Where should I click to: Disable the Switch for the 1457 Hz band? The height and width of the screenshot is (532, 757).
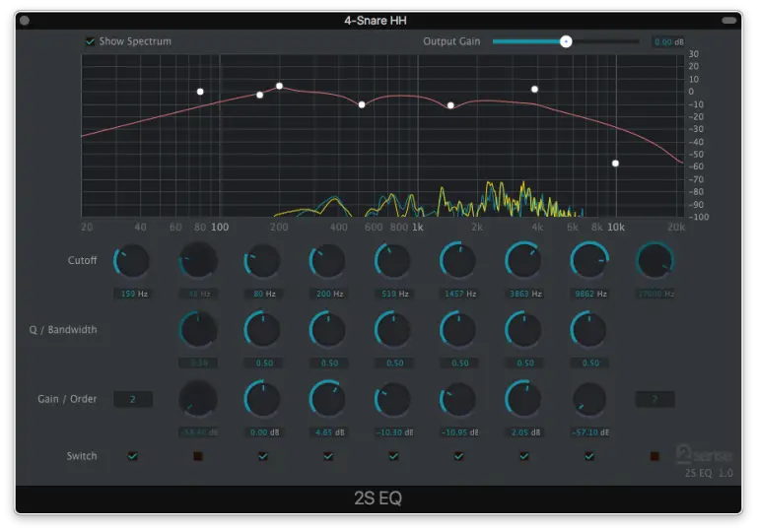tap(458, 456)
